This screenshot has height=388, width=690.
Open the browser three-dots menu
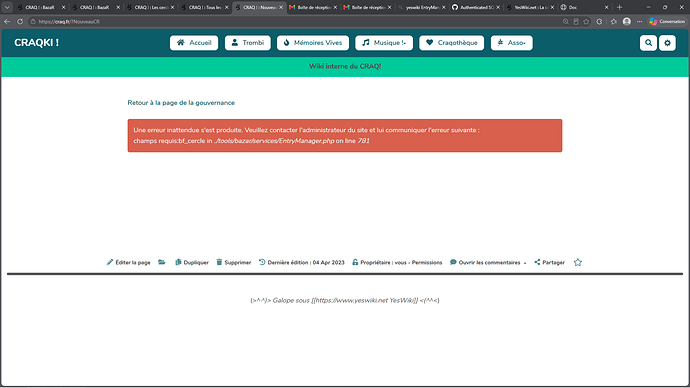click(x=639, y=21)
